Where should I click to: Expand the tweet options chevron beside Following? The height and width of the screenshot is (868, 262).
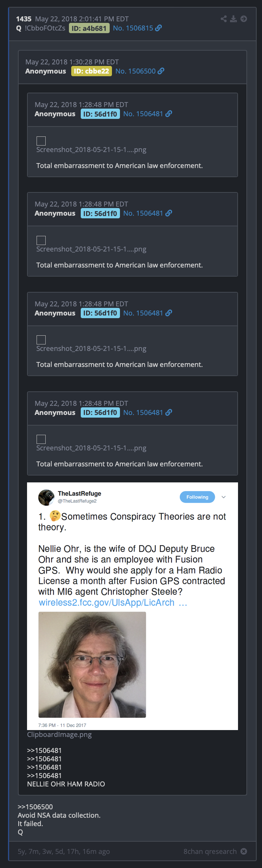[x=224, y=497]
